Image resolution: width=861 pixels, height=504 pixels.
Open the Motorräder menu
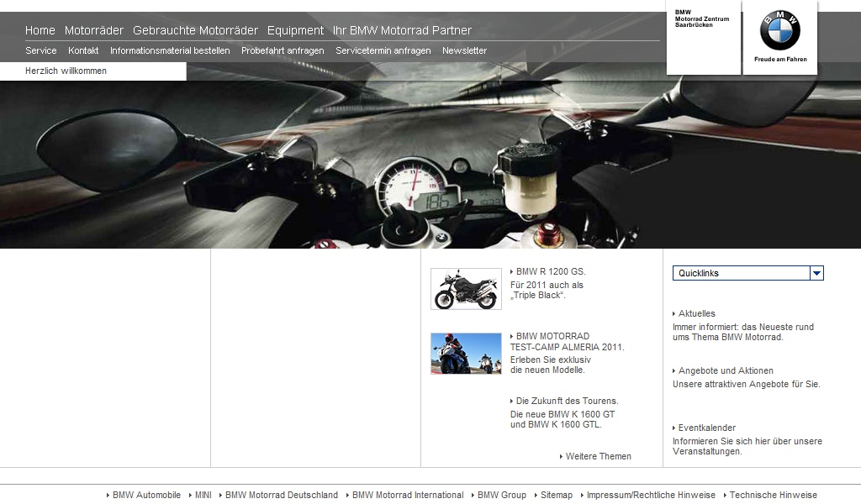pos(94,30)
